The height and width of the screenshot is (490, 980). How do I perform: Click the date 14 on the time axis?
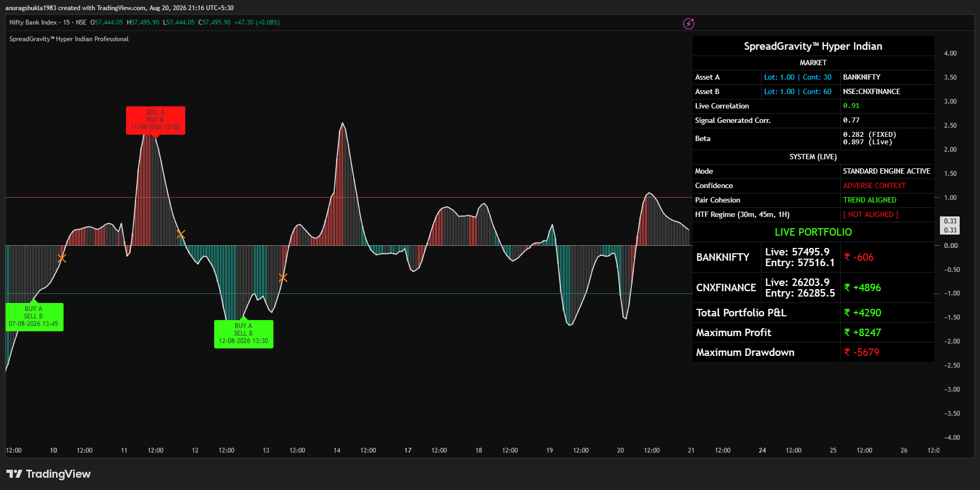(x=337, y=450)
